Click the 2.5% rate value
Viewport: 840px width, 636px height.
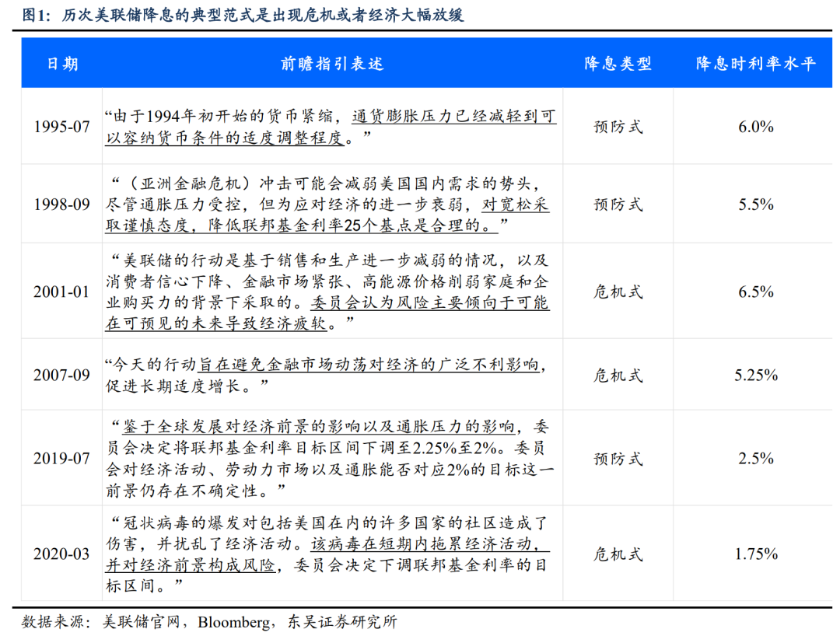(x=755, y=458)
